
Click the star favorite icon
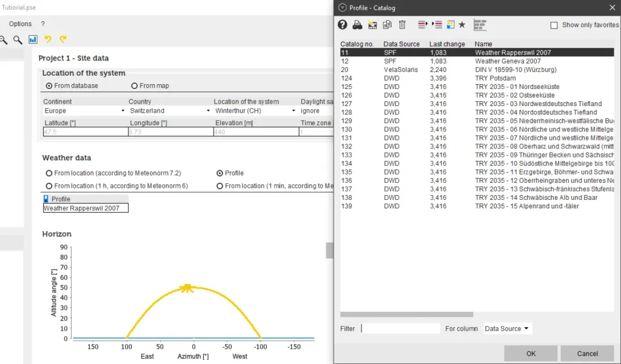point(462,25)
